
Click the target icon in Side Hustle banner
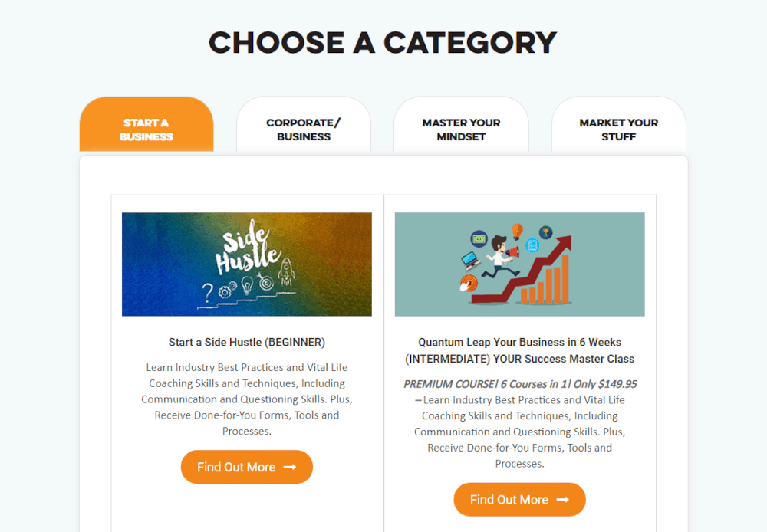coord(265,282)
